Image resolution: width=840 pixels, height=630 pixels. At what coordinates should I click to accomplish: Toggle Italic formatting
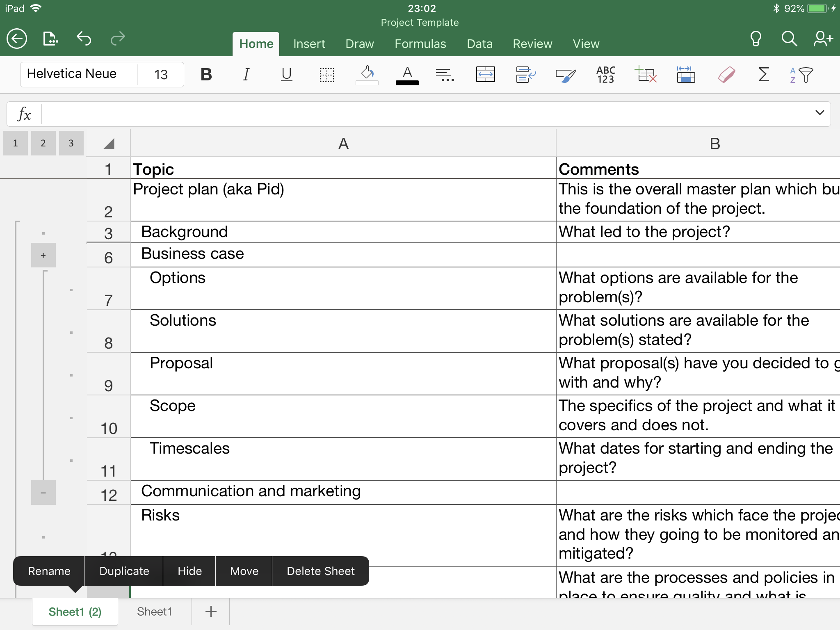(x=246, y=75)
